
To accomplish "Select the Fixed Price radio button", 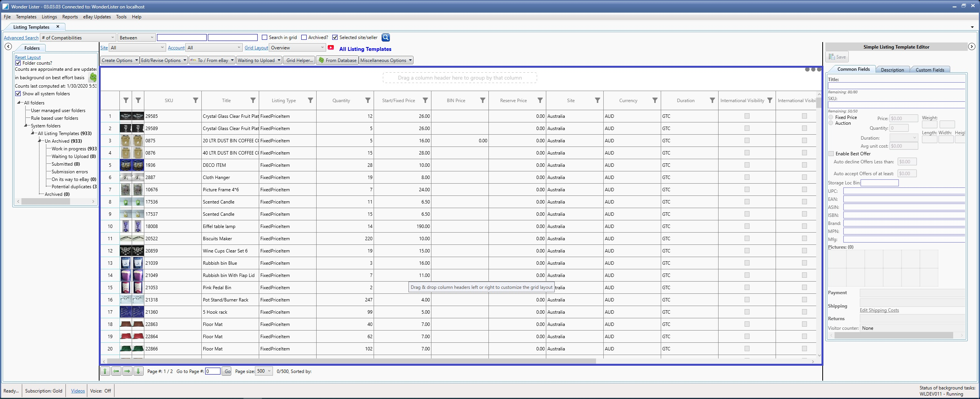I will click(831, 117).
